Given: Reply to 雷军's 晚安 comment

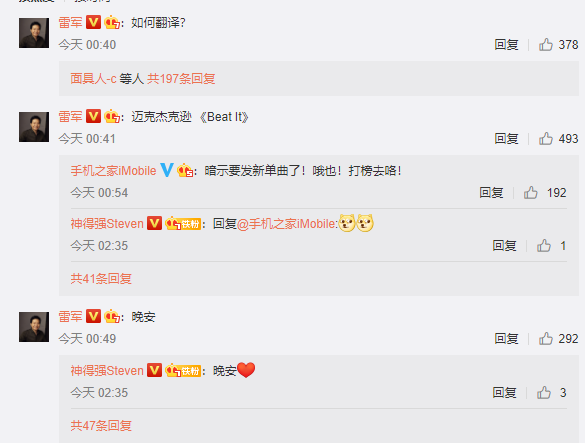Looking at the screenshot, I should (x=506, y=339).
